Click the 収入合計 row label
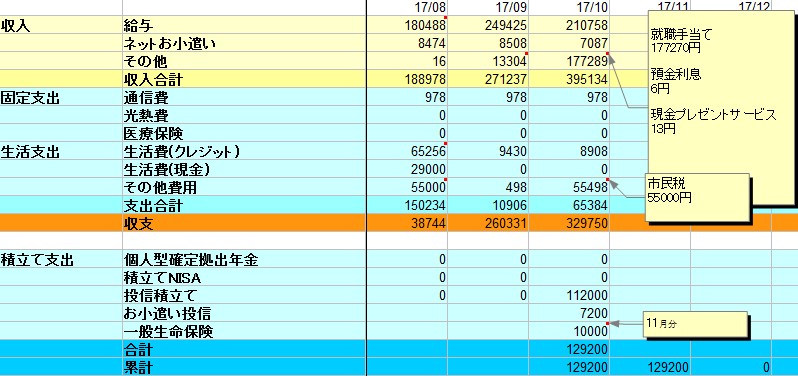The height and width of the screenshot is (376, 798). [244, 79]
